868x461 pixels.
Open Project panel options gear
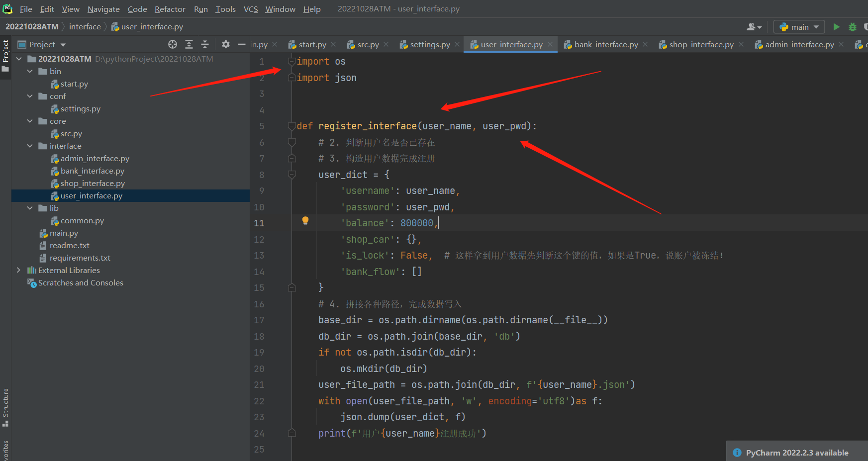click(x=226, y=44)
